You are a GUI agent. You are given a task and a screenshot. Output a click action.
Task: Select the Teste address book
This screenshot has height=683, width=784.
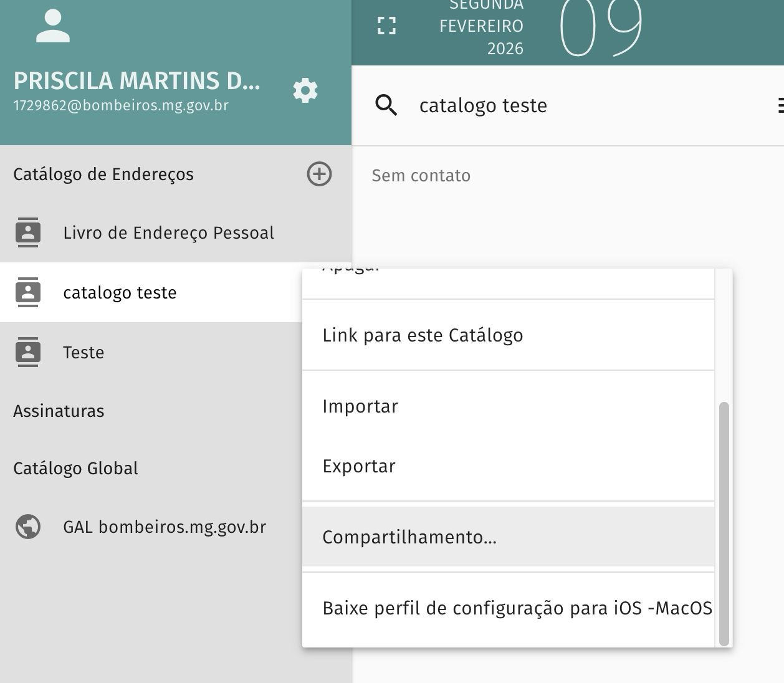point(84,352)
